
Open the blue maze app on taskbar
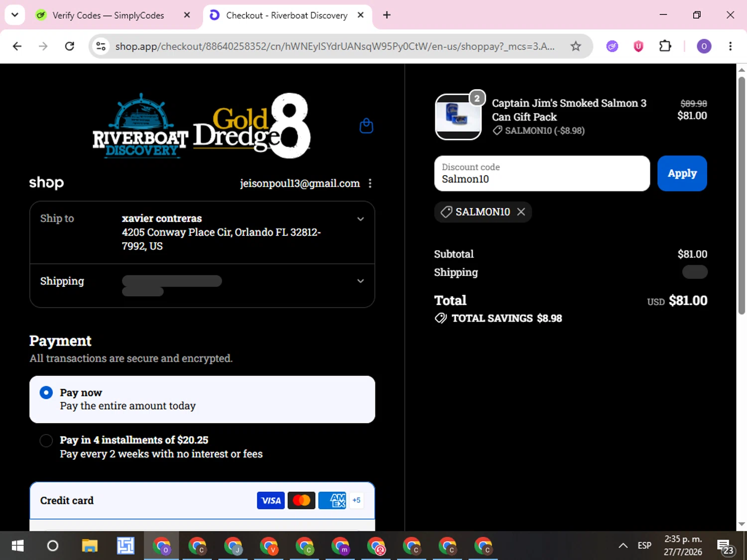click(125, 546)
